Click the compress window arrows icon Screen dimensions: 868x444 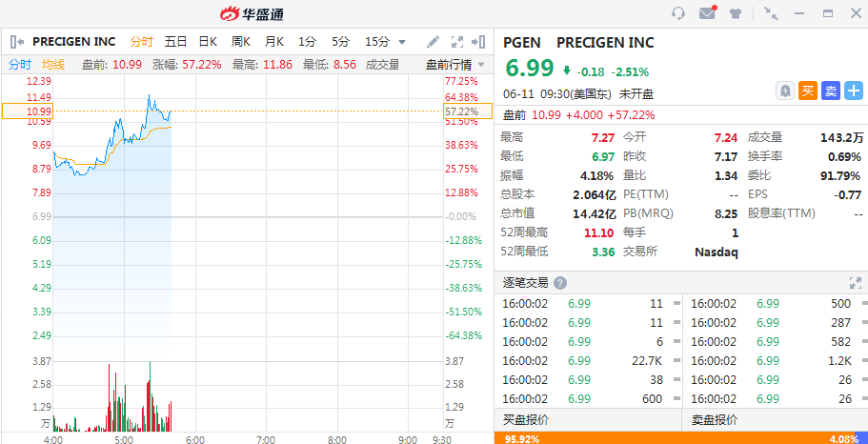(x=771, y=13)
